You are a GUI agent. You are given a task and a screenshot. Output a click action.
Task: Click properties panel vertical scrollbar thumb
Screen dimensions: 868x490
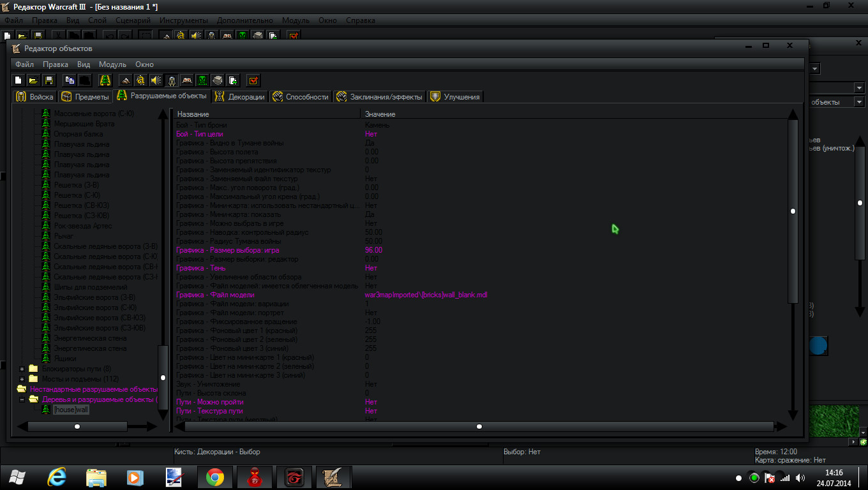(x=793, y=211)
